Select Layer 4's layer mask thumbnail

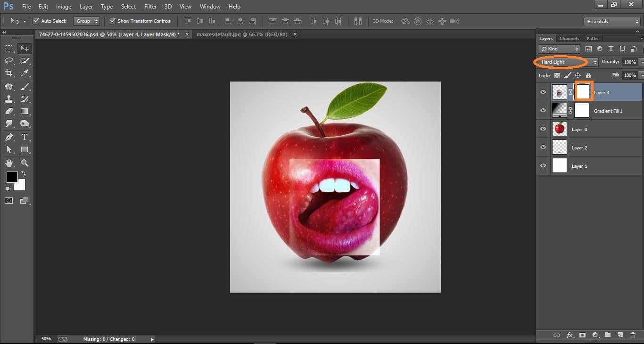pos(583,91)
